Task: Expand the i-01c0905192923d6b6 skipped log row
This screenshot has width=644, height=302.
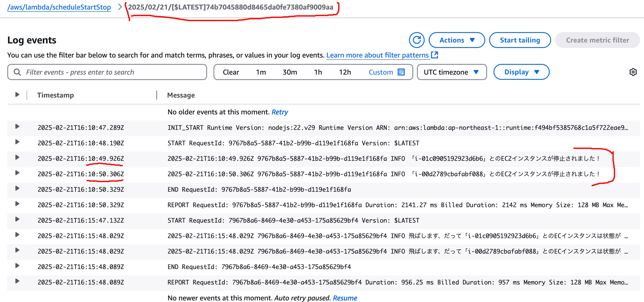Action: 17,235
